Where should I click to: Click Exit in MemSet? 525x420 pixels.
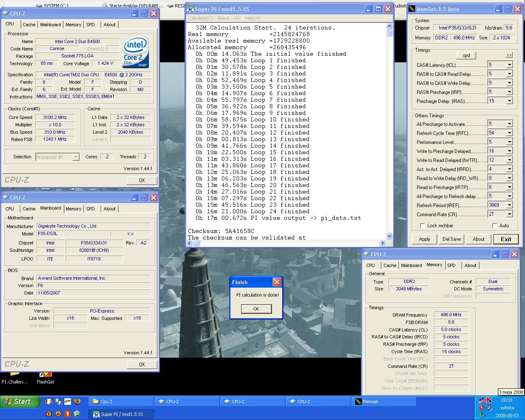506,239
